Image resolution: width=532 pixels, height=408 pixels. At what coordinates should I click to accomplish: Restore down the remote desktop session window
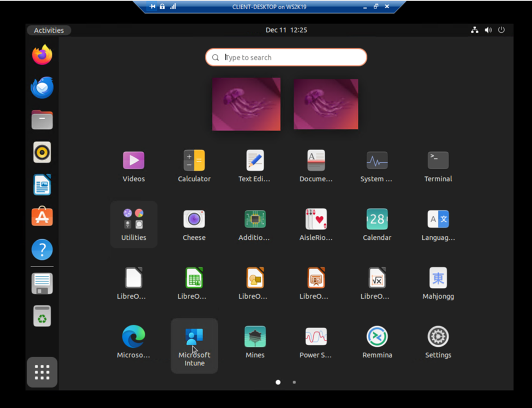tap(375, 7)
